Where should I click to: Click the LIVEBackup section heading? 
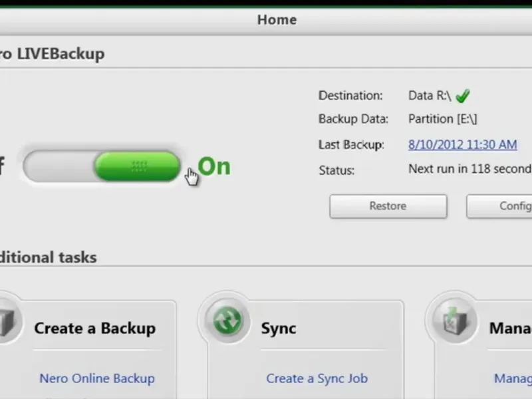(53, 54)
